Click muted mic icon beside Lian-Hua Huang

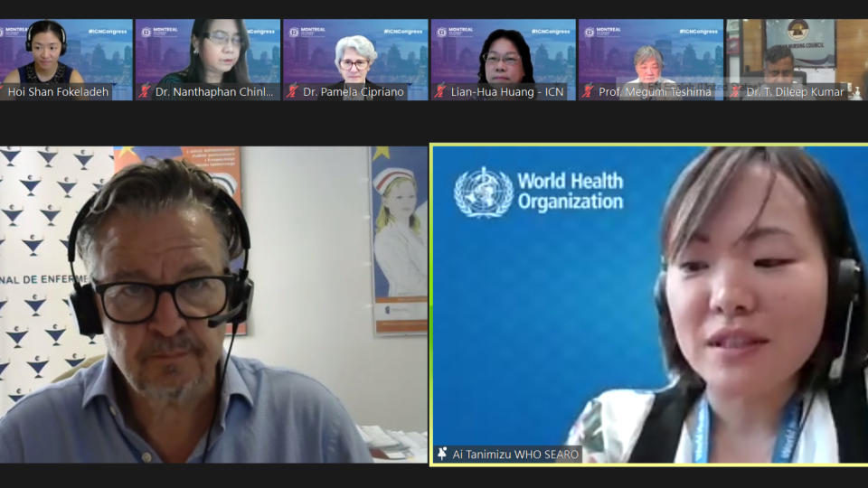pyautogui.click(x=440, y=91)
